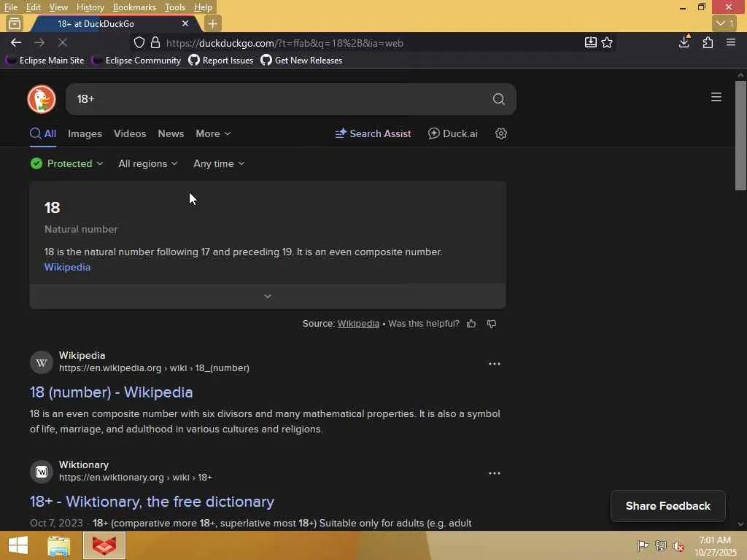Screen dimensions: 747x560
Task: Click the network tray icon
Action: point(660,545)
